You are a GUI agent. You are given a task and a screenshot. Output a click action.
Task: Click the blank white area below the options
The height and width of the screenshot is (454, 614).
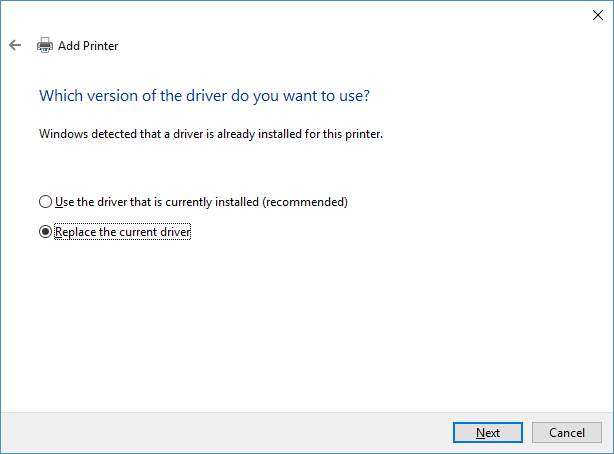(300, 320)
